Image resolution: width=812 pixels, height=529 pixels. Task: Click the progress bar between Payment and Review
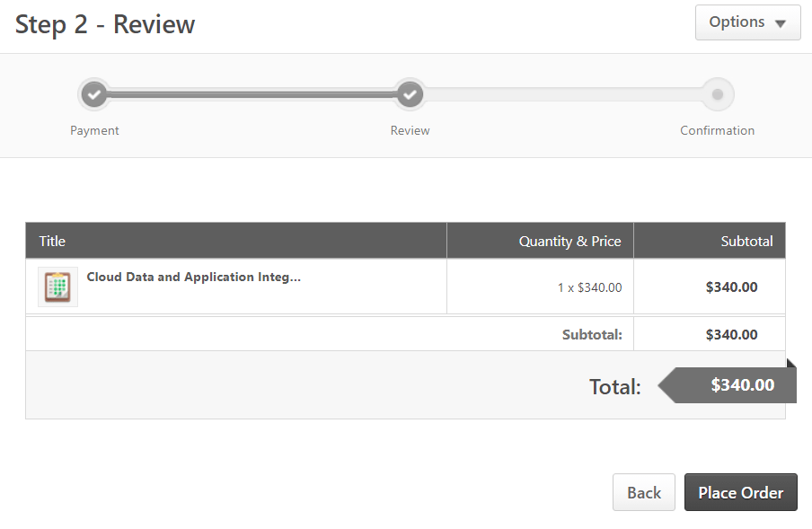tap(252, 94)
